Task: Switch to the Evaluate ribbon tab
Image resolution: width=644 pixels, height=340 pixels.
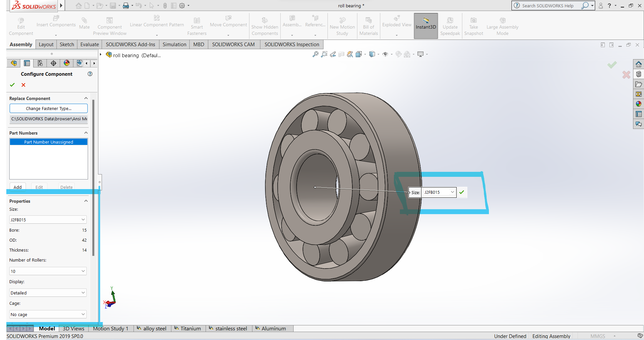Action: 89,45
